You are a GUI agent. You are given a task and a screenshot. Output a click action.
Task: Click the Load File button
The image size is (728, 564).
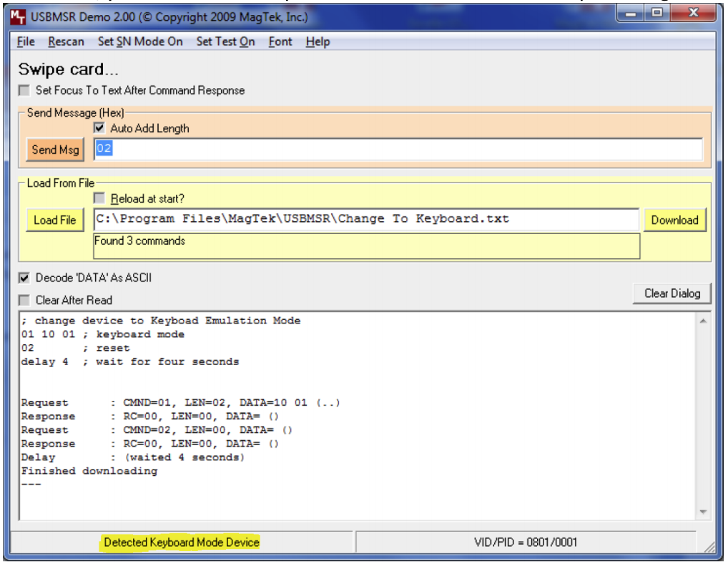click(x=54, y=220)
